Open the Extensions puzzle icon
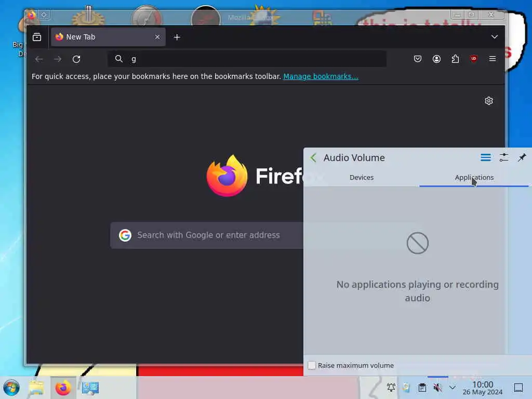 (455, 59)
